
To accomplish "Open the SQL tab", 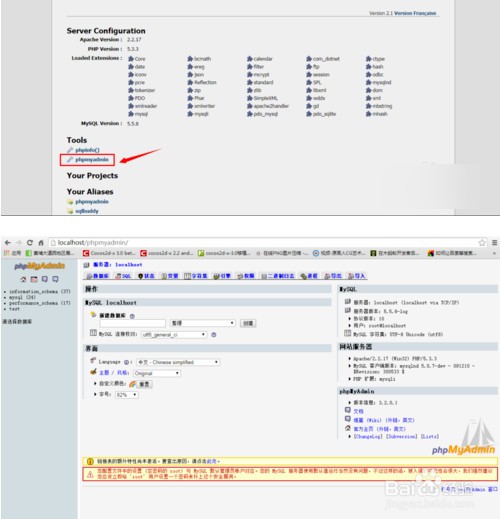I will click(123, 276).
